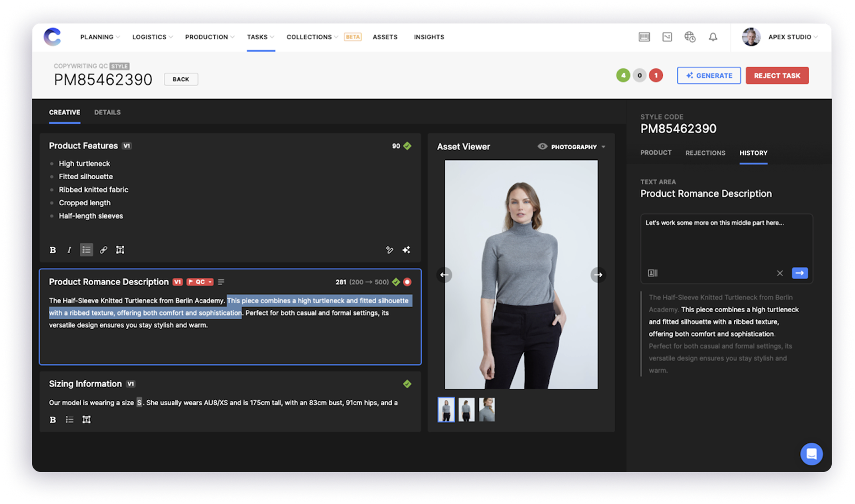
Task: Click the red V1 badge on Romance Description
Action: 178,282
